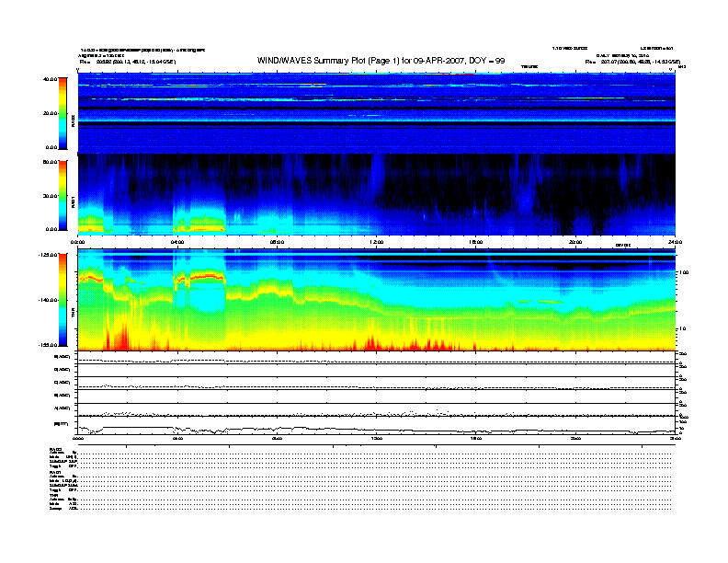The image size is (728, 563).
Task: Click the bottom magnetic field line plot
Action: click(377, 427)
